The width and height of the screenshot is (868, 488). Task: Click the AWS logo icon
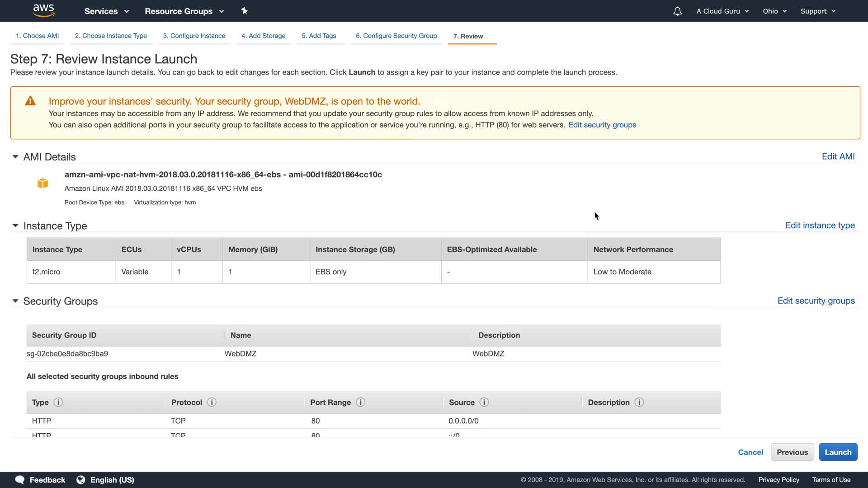pyautogui.click(x=44, y=10)
